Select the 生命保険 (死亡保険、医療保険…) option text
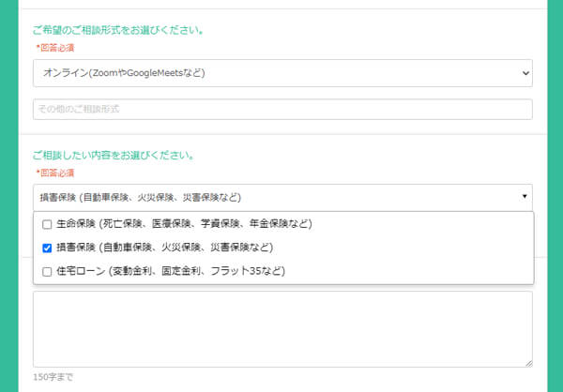The width and height of the screenshot is (563, 392). (183, 224)
